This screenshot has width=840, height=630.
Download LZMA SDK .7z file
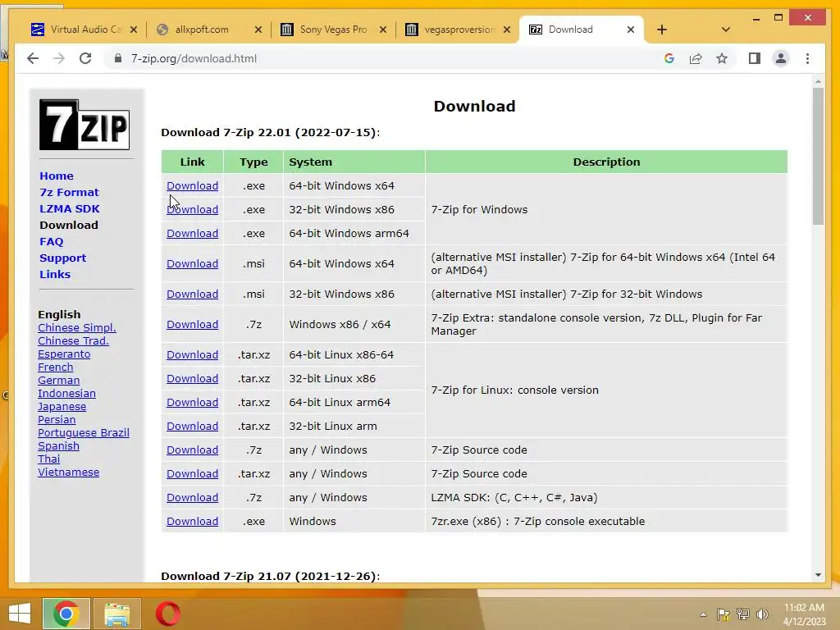tap(192, 498)
